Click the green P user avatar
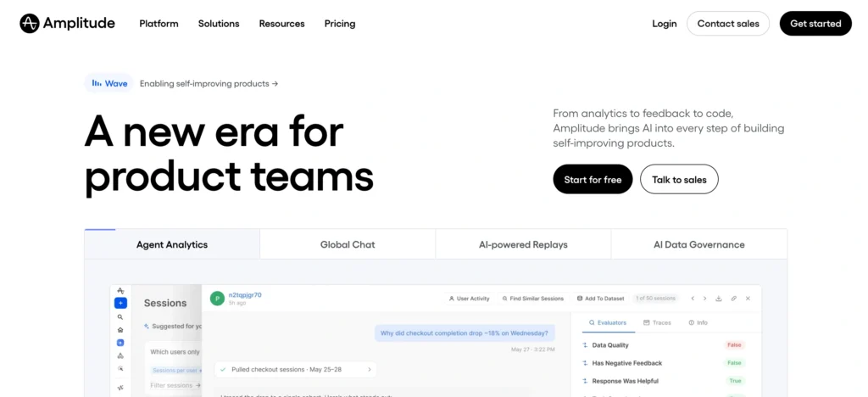 click(x=217, y=299)
